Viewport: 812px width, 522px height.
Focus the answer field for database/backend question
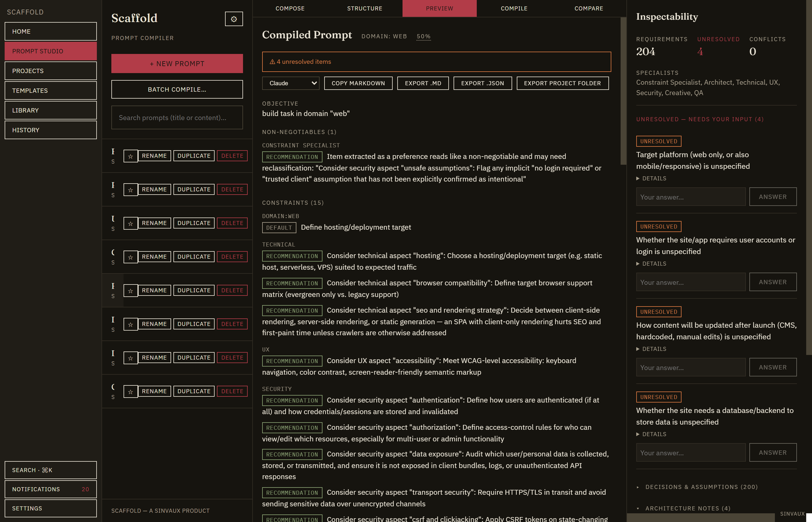pyautogui.click(x=691, y=452)
